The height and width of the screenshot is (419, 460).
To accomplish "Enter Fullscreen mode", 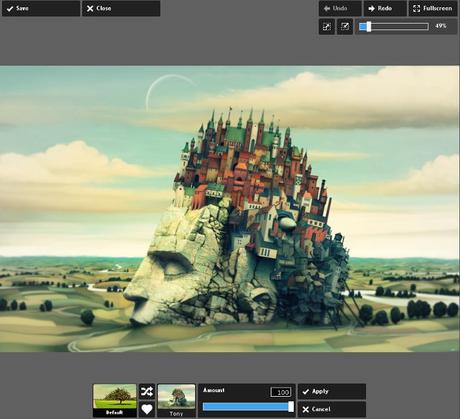I will pyautogui.click(x=433, y=8).
